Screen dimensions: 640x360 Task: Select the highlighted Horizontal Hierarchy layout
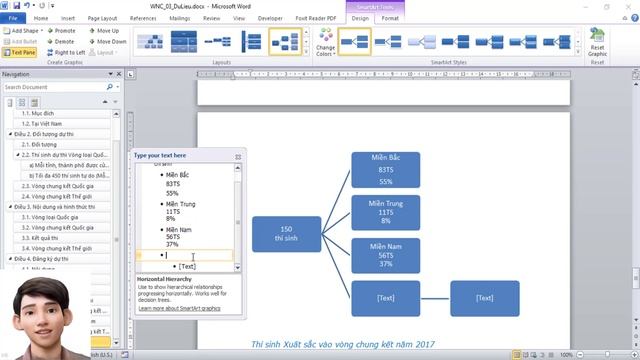coord(285,42)
